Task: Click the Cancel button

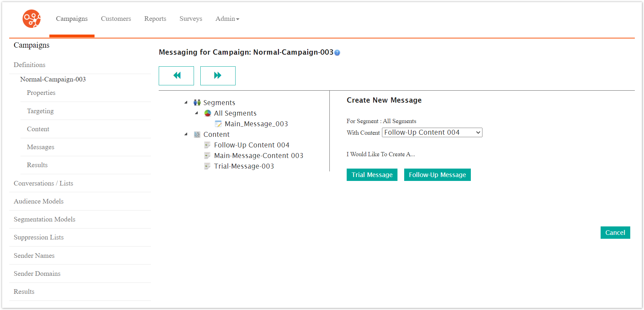Action: tap(615, 233)
